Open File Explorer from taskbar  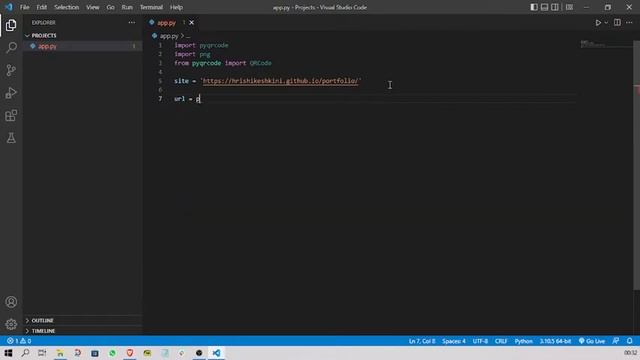[x=60, y=353]
